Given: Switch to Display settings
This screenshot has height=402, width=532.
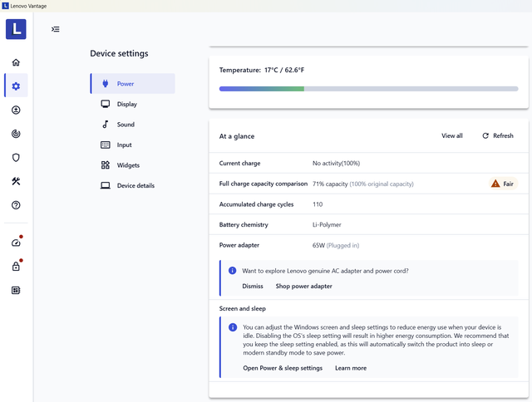Looking at the screenshot, I should click(x=126, y=105).
